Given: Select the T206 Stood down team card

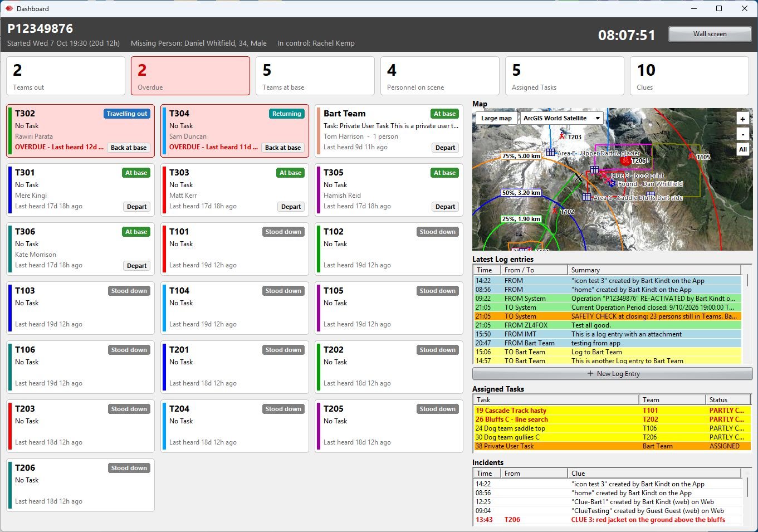Looking at the screenshot, I should click(81, 485).
